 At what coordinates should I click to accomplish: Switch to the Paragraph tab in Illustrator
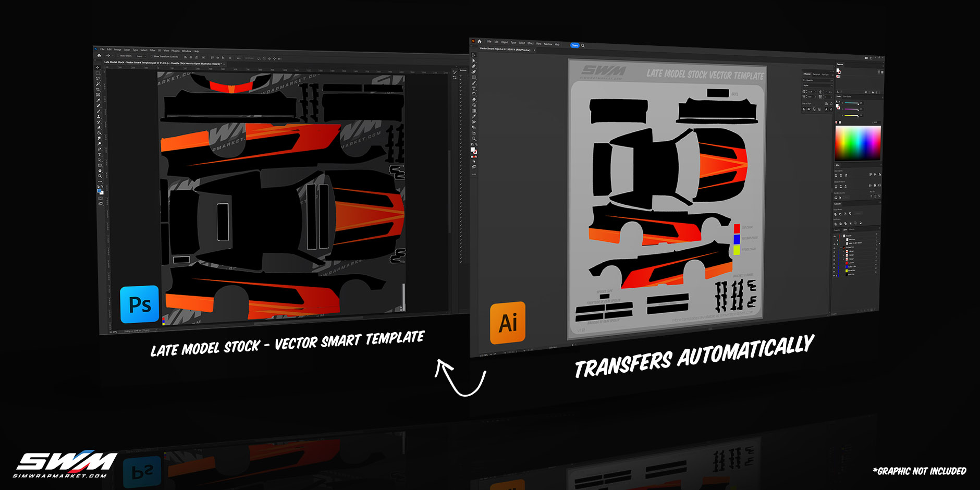click(817, 75)
